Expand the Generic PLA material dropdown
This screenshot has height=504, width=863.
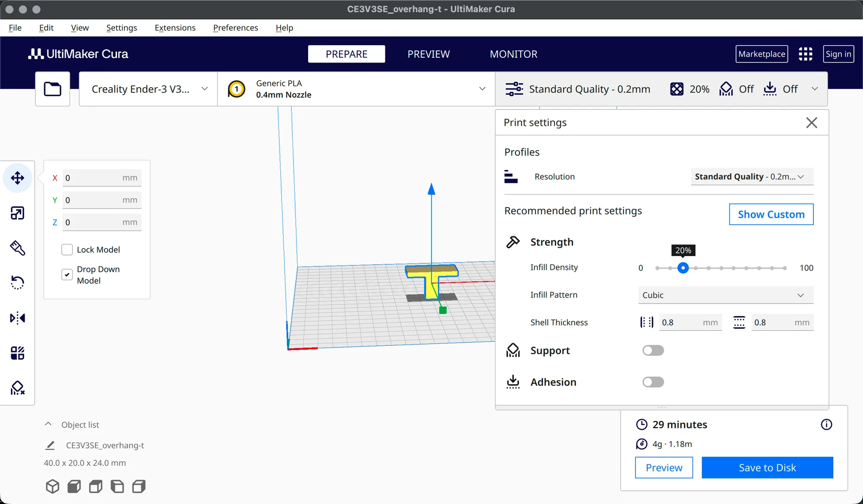[x=356, y=89]
